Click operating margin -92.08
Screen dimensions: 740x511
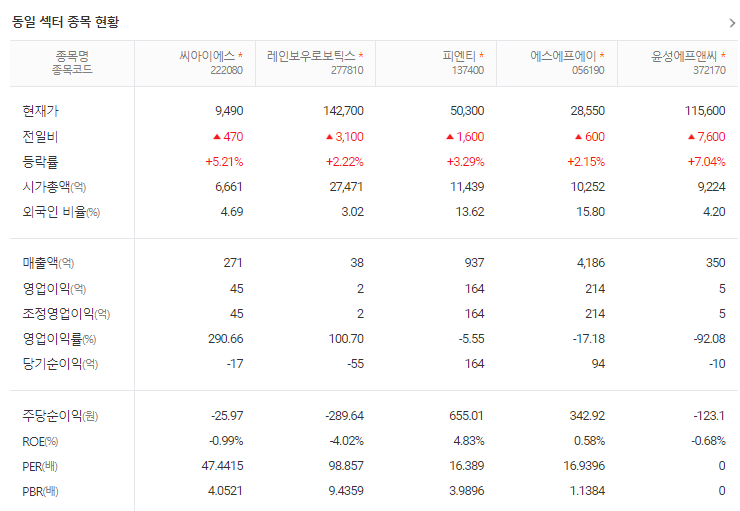click(x=709, y=339)
